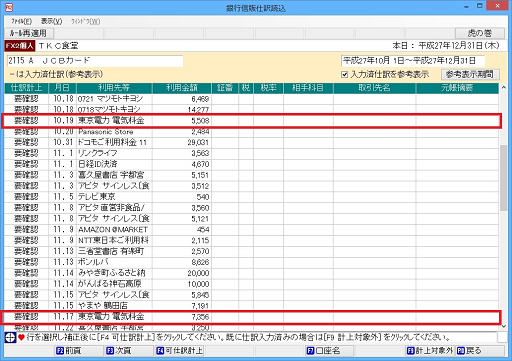Select the 11.17 東京電力 電気料金 row
The width and height of the screenshot is (512, 361).
(x=252, y=317)
